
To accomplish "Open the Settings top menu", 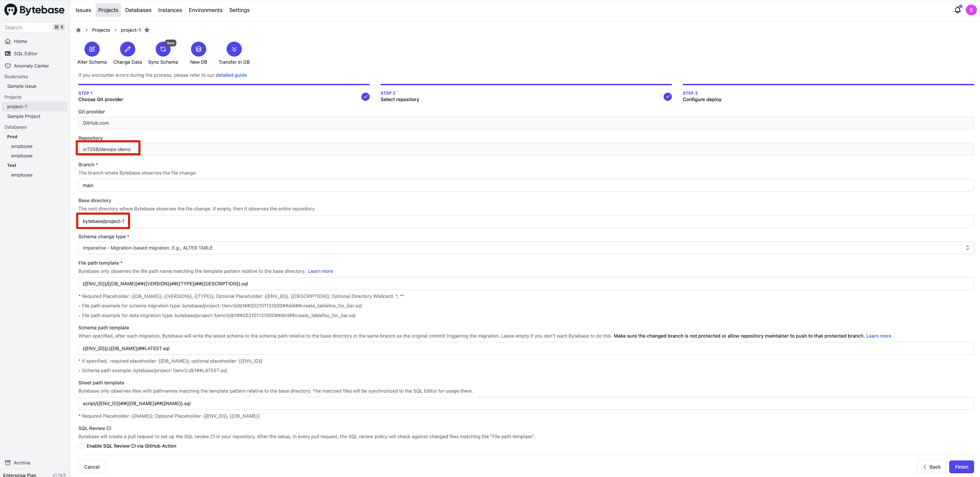I will (x=239, y=10).
